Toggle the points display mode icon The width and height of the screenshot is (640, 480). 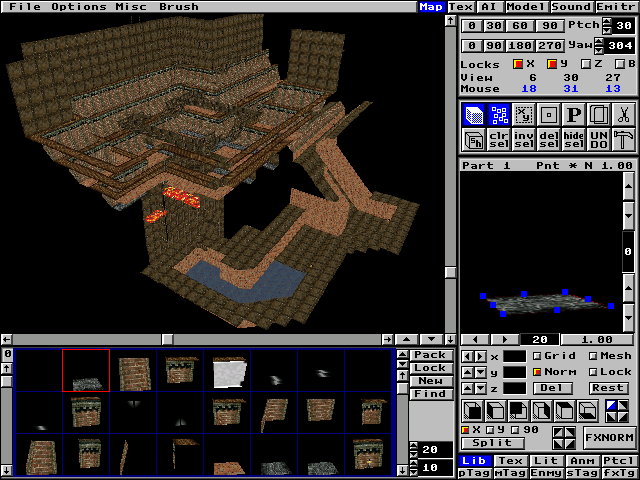[499, 115]
